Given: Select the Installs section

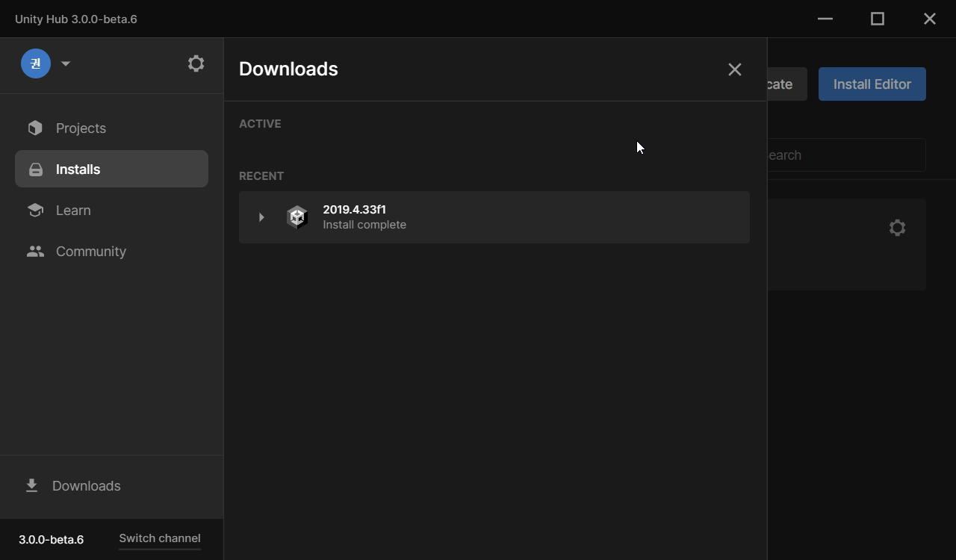Looking at the screenshot, I should [111, 169].
